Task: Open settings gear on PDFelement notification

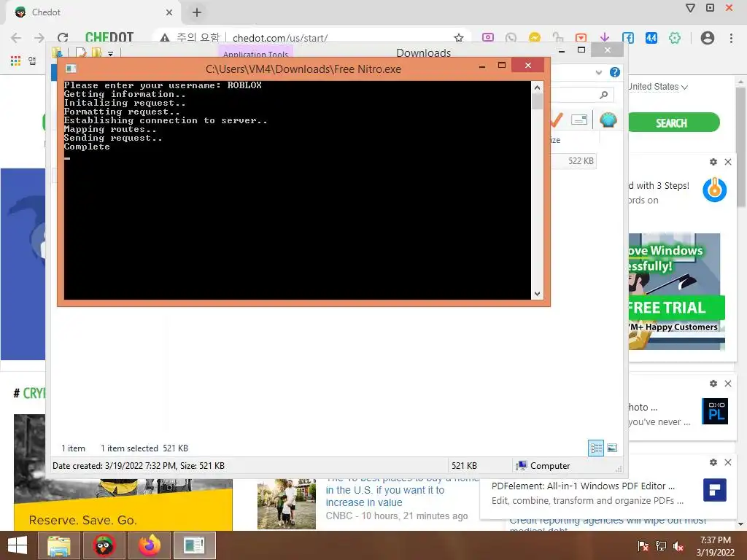Action: pyautogui.click(x=713, y=462)
